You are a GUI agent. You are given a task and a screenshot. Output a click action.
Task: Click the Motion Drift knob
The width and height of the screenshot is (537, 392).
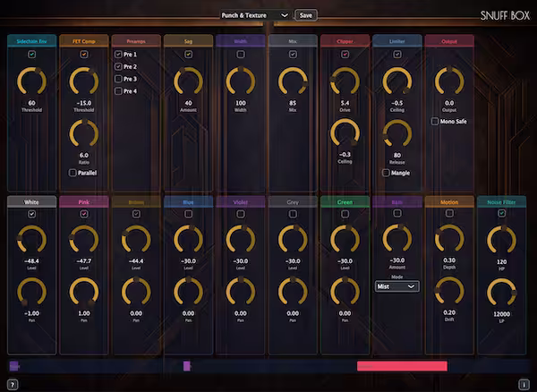click(x=448, y=290)
